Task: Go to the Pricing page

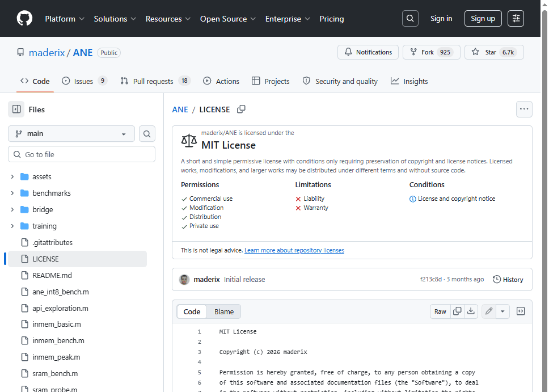Action: tap(332, 19)
